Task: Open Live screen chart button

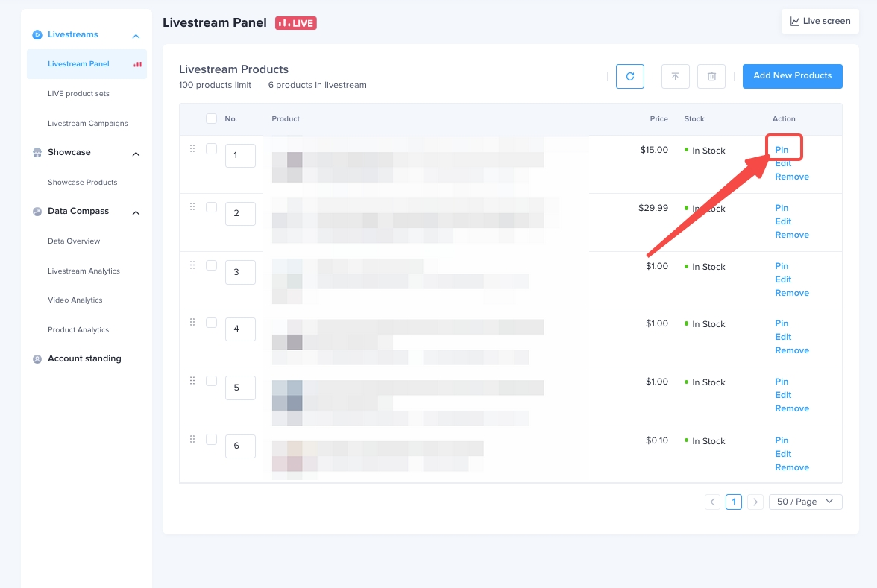Action: (820, 21)
